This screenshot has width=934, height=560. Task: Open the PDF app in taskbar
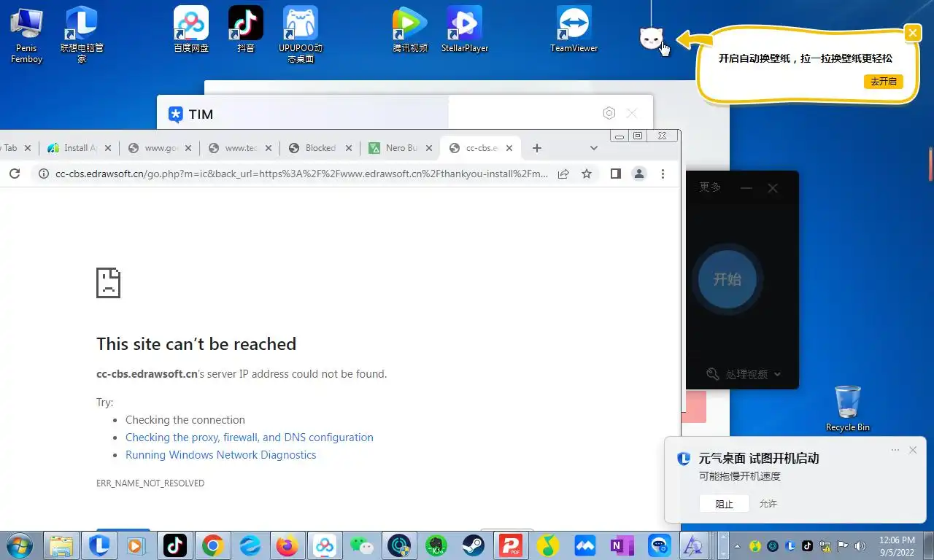pyautogui.click(x=512, y=545)
